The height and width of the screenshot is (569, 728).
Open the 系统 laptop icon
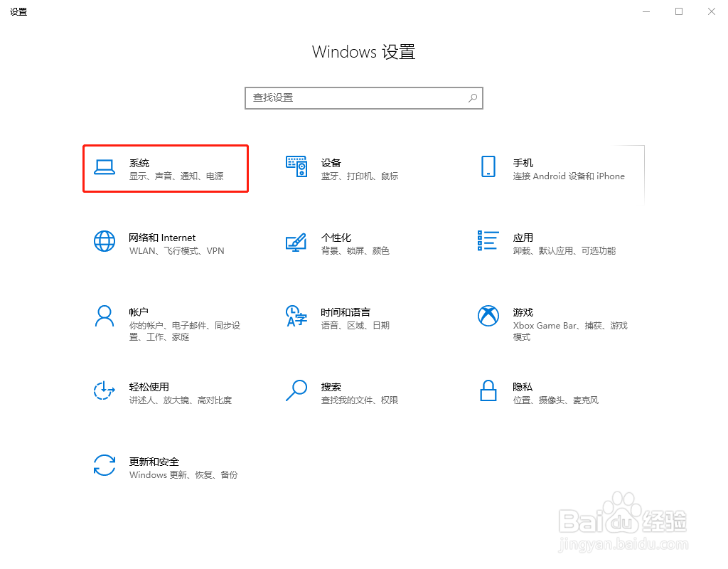tap(105, 167)
